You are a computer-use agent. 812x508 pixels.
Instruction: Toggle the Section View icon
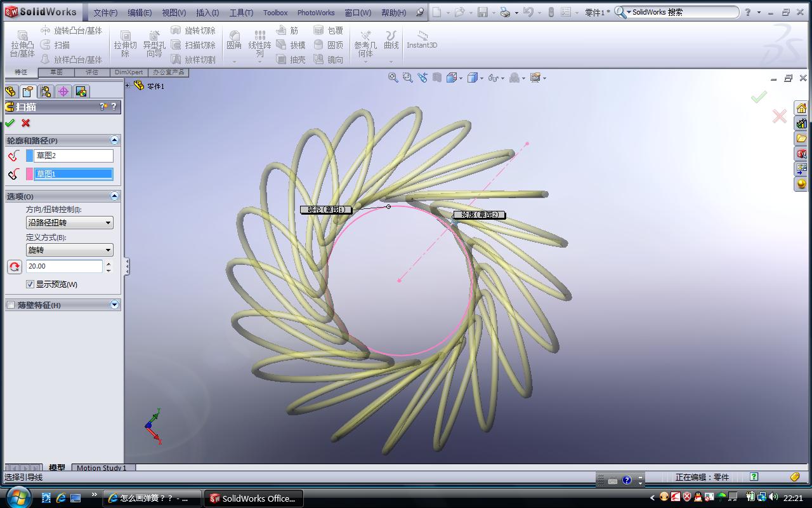[x=437, y=77]
